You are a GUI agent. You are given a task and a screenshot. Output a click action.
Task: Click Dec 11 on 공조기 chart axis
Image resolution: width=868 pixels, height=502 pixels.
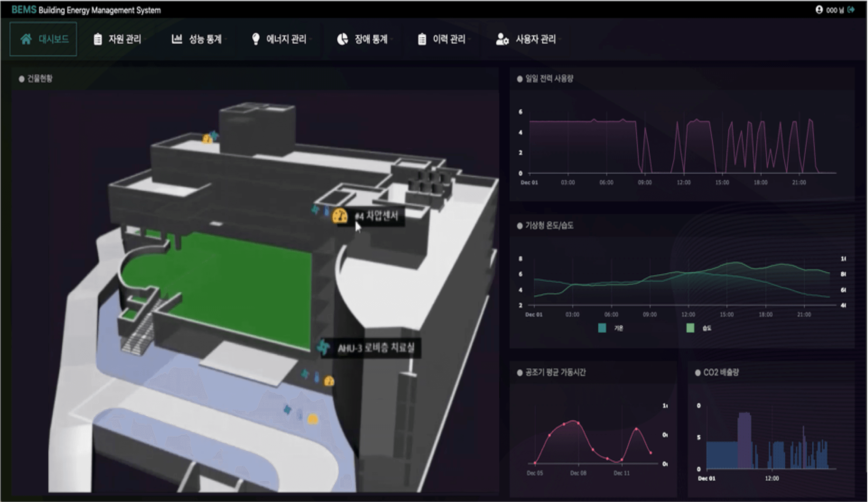622,473
